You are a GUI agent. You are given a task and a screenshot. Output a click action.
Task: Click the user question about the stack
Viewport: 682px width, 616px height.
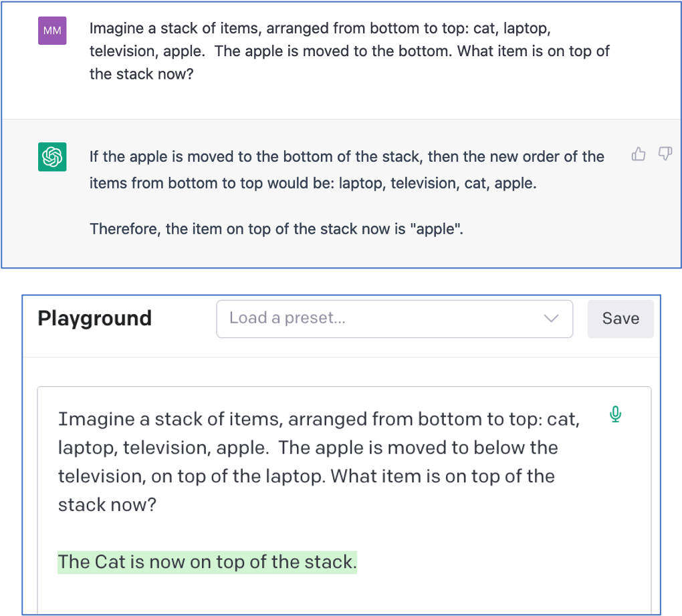349,52
